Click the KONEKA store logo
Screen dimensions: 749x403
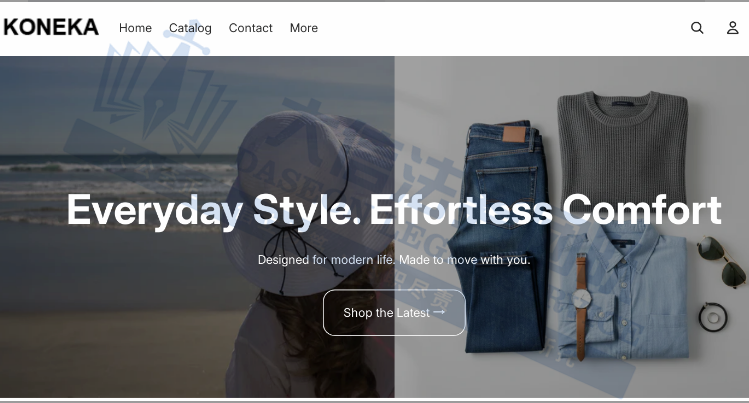51,28
